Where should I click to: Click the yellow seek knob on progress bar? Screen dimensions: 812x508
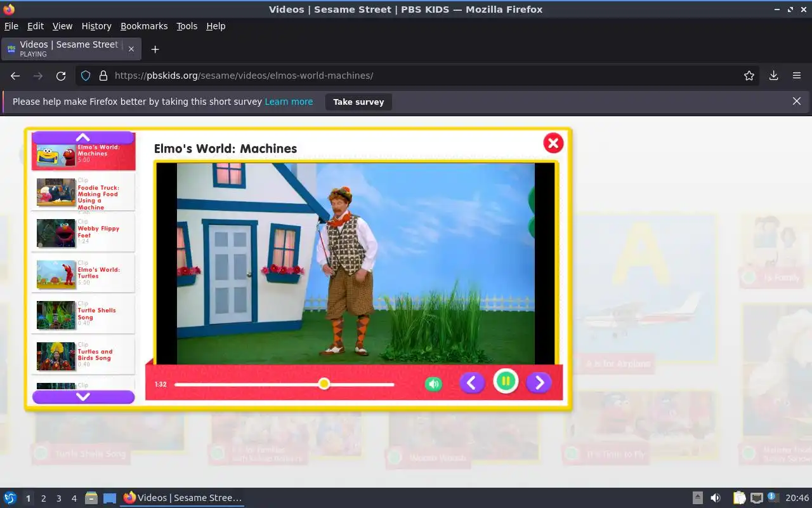324,384
